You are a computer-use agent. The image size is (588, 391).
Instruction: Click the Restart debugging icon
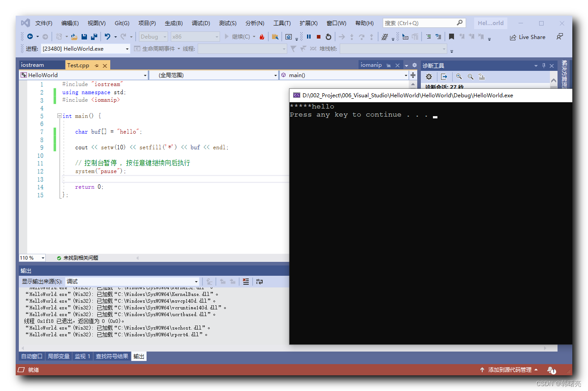(x=329, y=37)
